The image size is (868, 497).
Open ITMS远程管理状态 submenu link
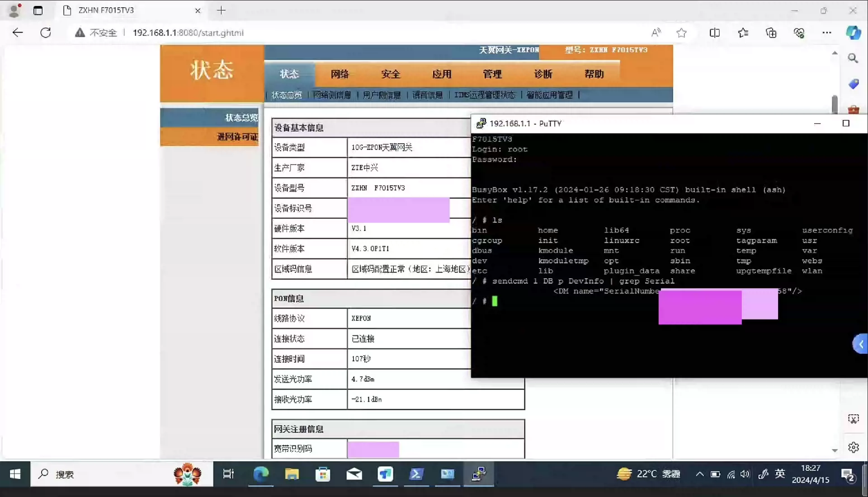(485, 95)
